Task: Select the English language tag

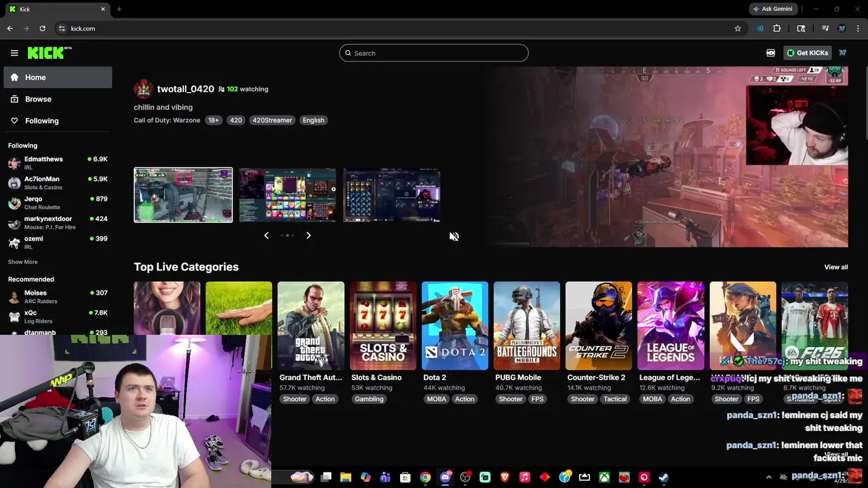Action: (313, 120)
